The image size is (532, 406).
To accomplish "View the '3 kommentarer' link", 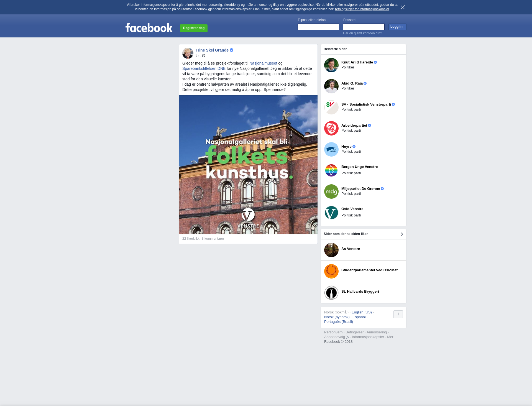I will (213, 239).
